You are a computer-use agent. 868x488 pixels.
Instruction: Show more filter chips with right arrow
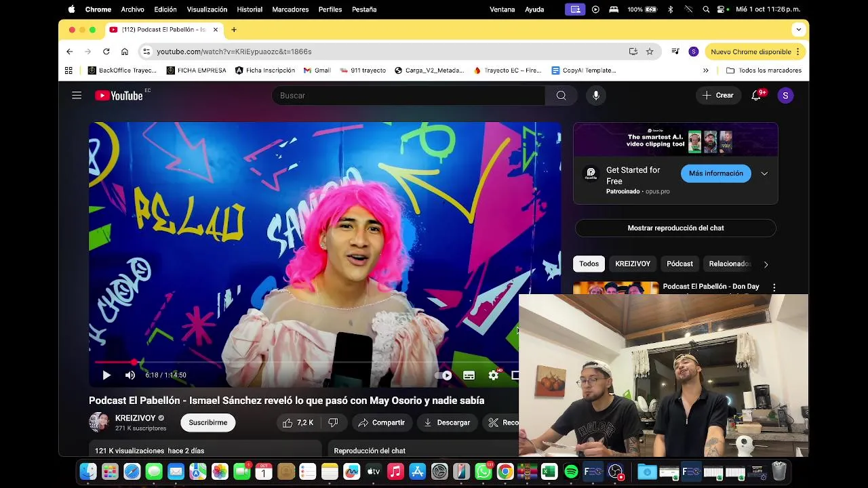pos(766,264)
